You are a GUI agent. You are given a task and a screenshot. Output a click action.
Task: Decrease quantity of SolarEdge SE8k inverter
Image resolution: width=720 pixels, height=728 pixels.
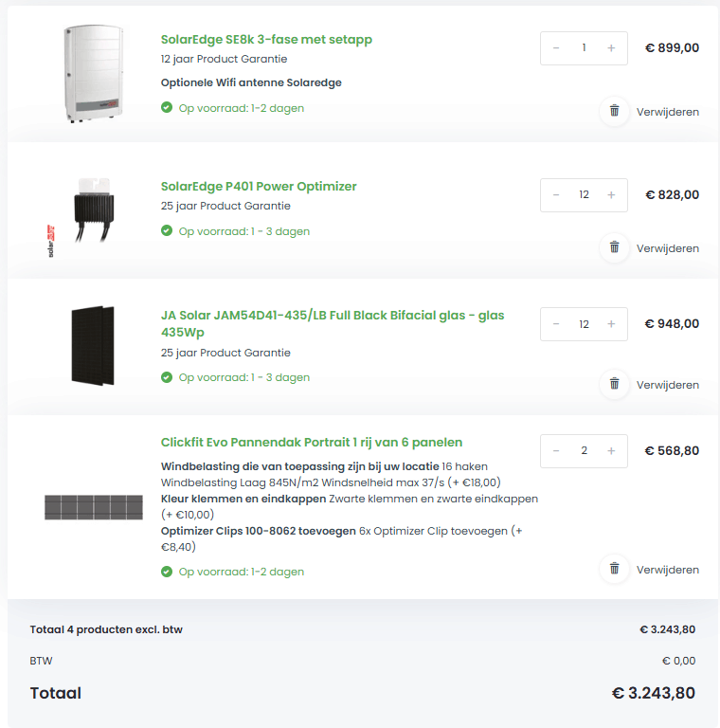(x=556, y=48)
